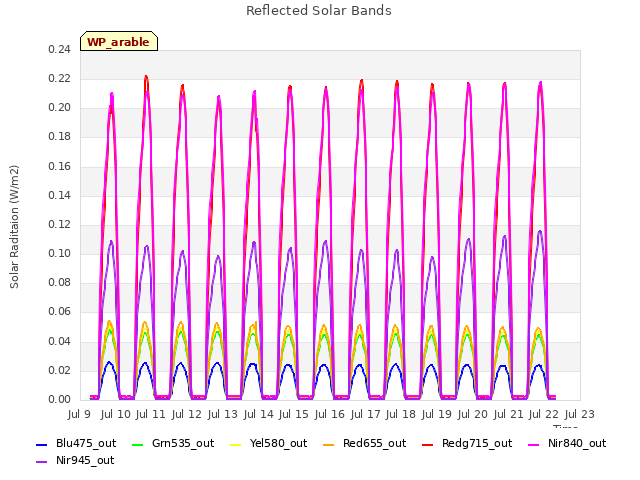Click the Nir945_out legend entry
The height and width of the screenshot is (480, 640).
75,460
